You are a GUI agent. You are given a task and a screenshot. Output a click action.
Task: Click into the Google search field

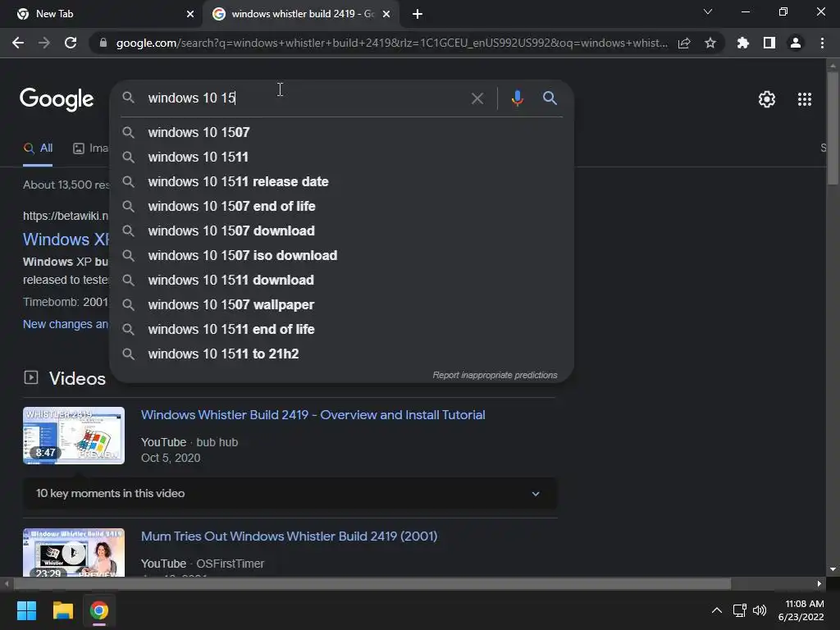305,98
